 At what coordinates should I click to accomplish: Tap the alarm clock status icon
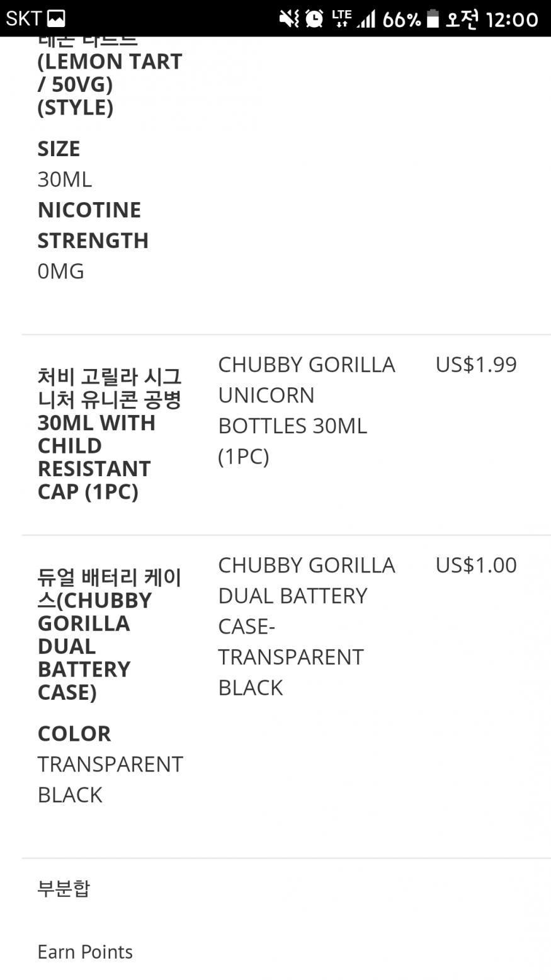(x=314, y=19)
